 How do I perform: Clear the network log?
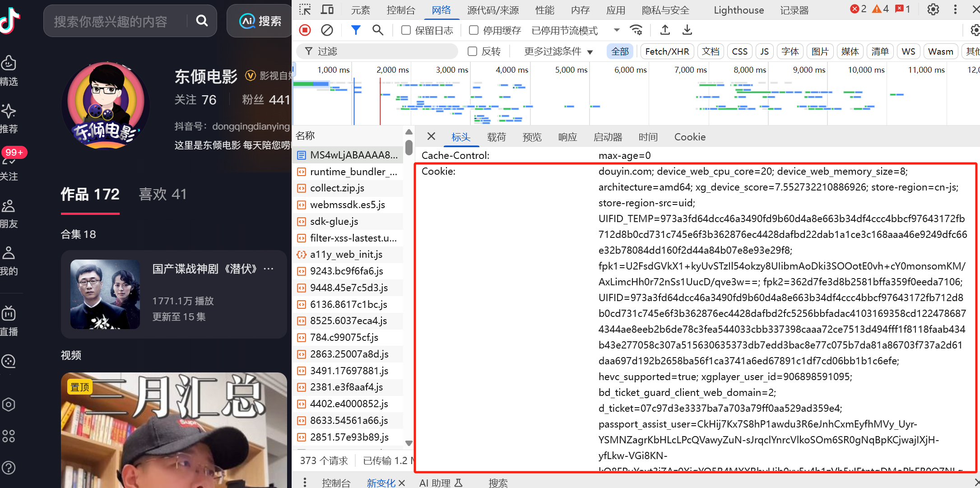[327, 30]
